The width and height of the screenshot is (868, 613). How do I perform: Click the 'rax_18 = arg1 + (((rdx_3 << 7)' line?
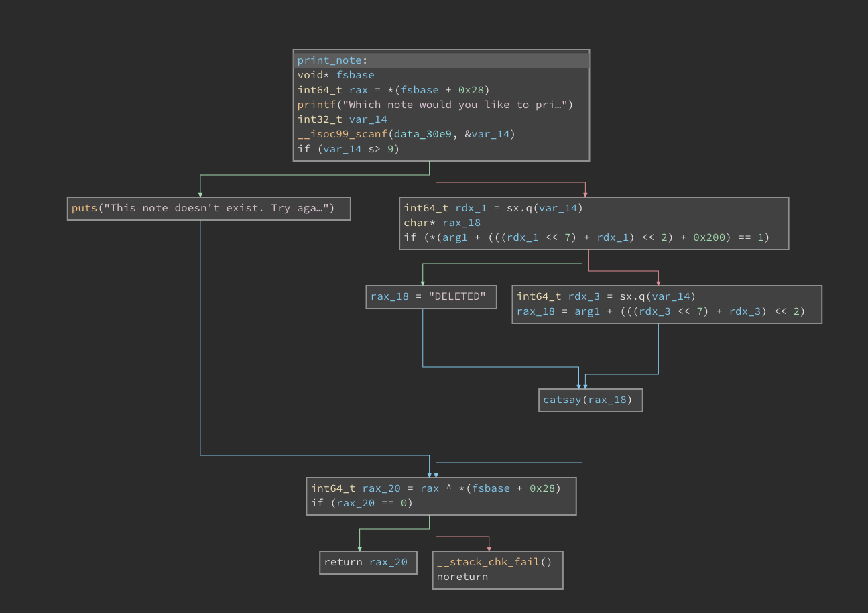(x=660, y=311)
